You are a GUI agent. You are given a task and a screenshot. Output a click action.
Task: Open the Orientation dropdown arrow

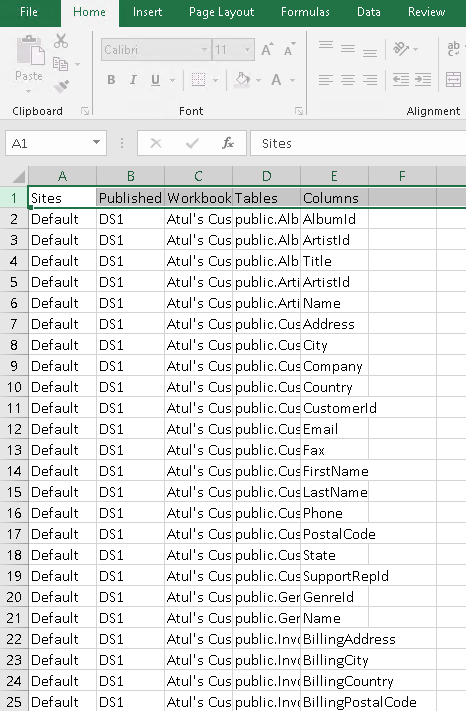tap(416, 49)
